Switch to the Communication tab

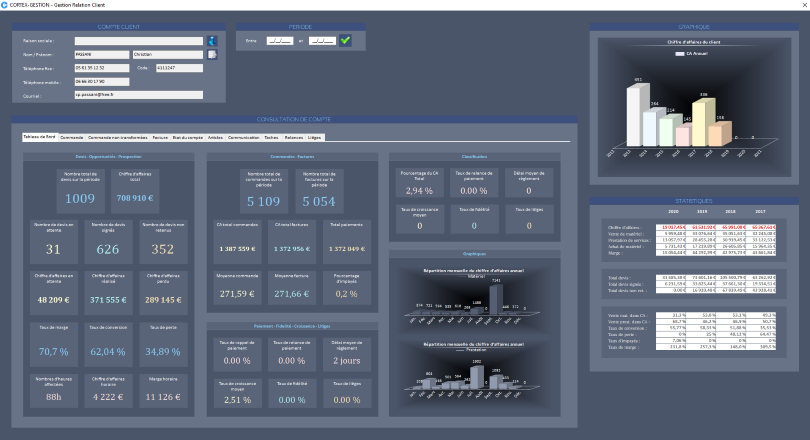tap(244, 137)
